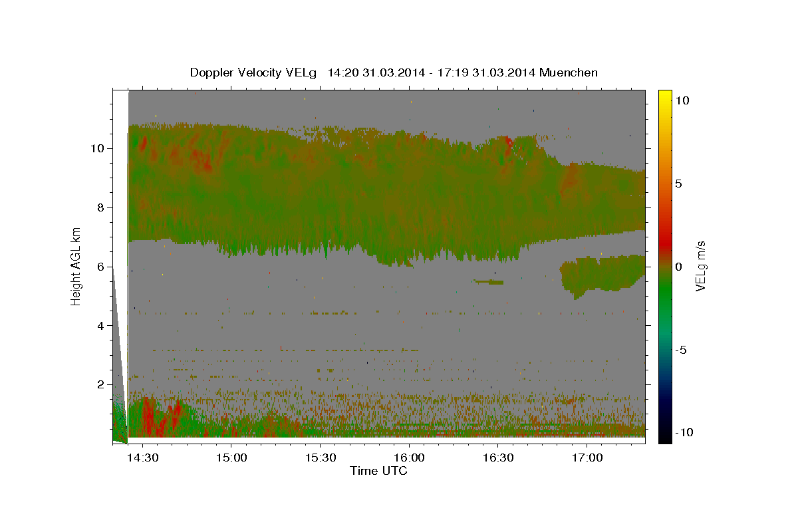
Task: Click the yellow top of the colorbar
Action: pyautogui.click(x=664, y=96)
